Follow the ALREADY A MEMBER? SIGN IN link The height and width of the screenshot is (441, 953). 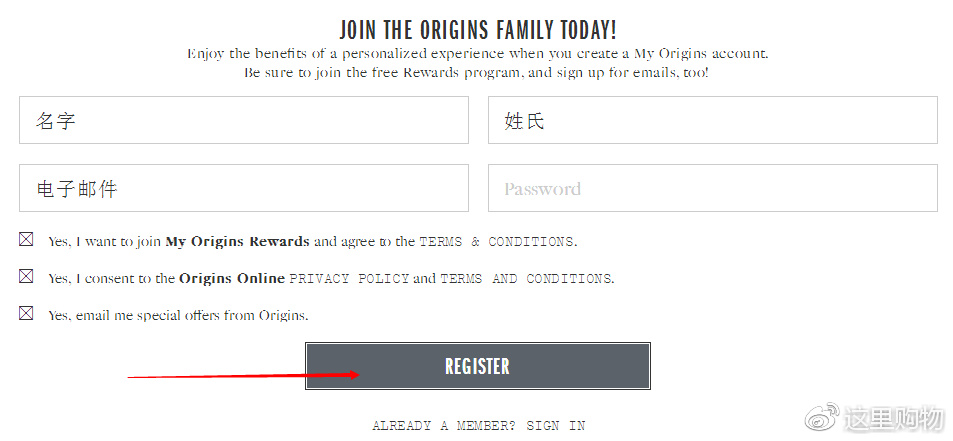click(x=478, y=425)
